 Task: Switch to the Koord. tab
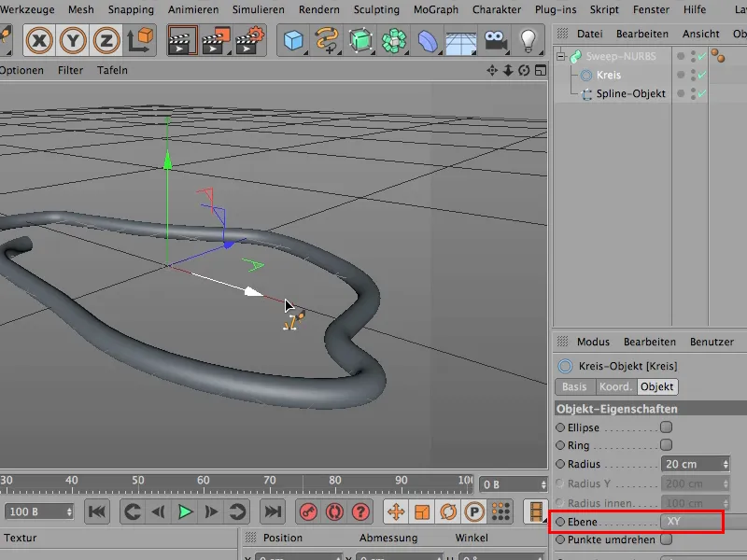click(x=615, y=386)
